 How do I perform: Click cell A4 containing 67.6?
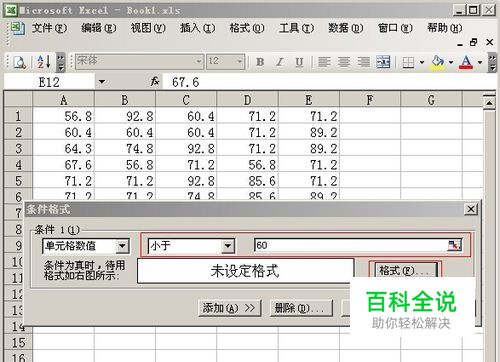pyautogui.click(x=63, y=165)
